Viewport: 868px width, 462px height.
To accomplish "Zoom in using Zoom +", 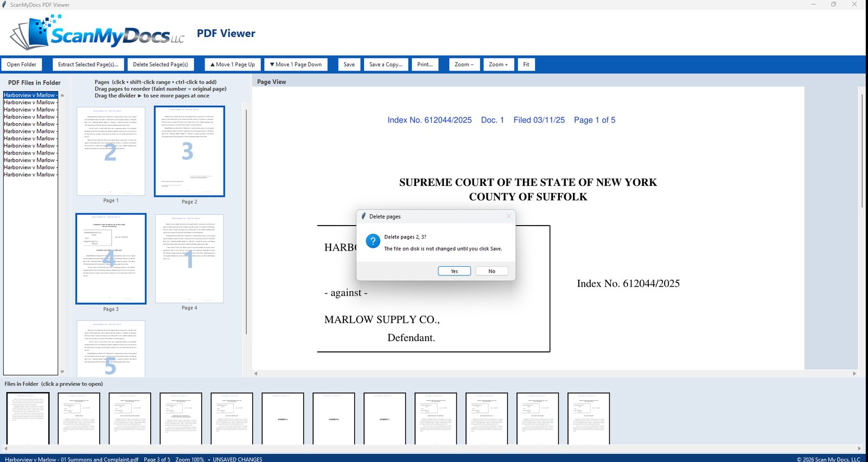I will [499, 65].
